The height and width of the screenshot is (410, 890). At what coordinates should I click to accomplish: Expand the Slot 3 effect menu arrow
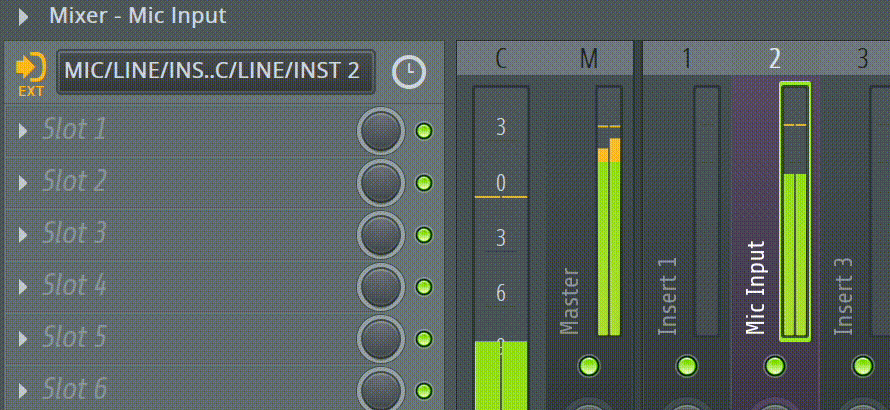tap(23, 235)
